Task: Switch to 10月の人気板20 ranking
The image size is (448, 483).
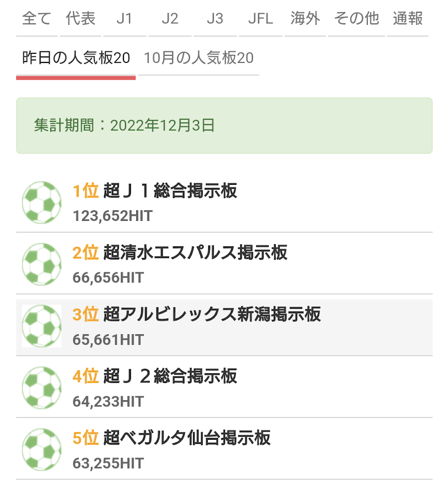Action: tap(199, 58)
